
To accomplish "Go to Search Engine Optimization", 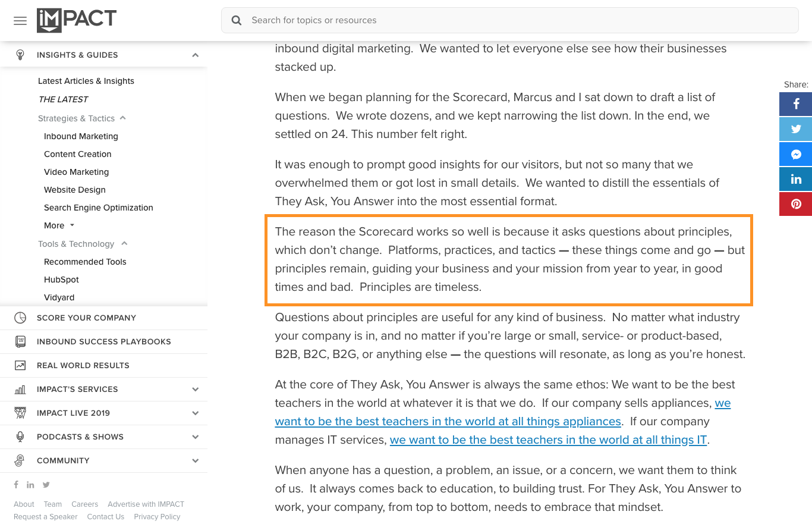I will [x=99, y=208].
